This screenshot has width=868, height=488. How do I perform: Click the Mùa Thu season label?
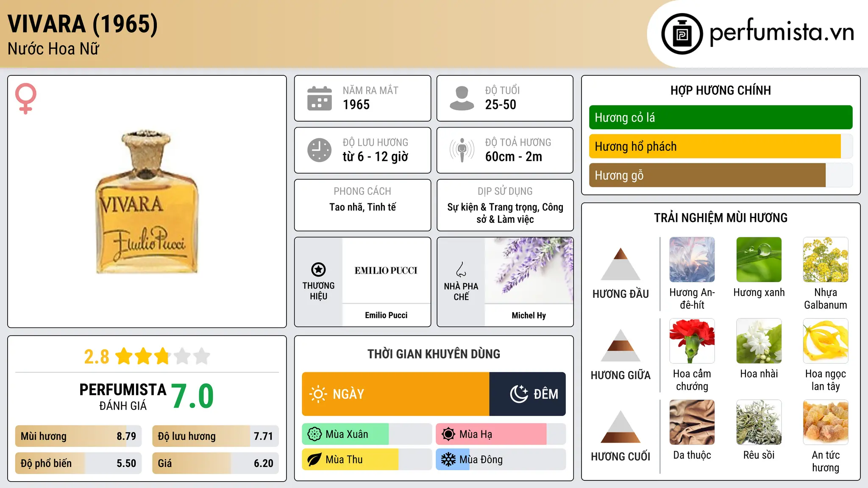pyautogui.click(x=344, y=460)
